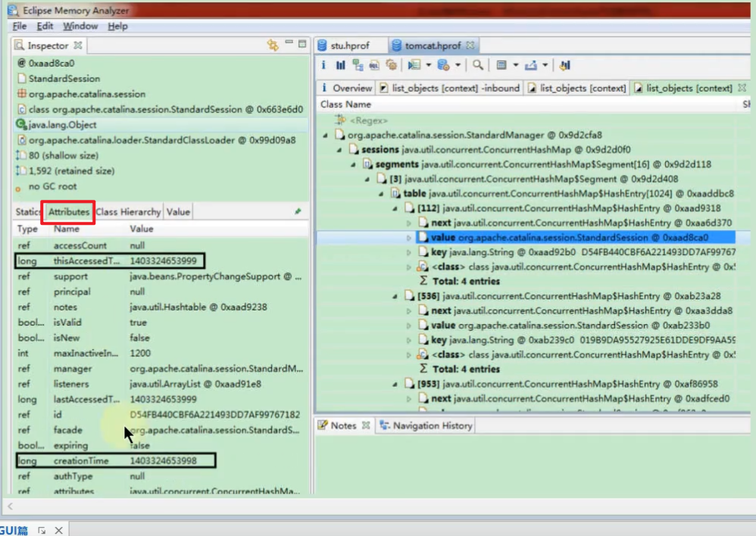Click the java.lang.Object row in Inspector
Screen dimensions: 756x536
[161, 124]
